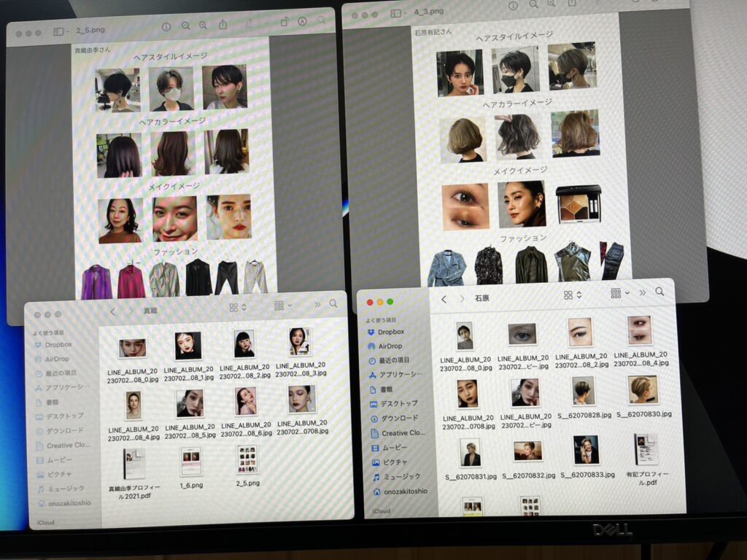Show more toolbar items in 石原 Finder
Viewport: 747px width, 560px height.
pyautogui.click(x=642, y=292)
